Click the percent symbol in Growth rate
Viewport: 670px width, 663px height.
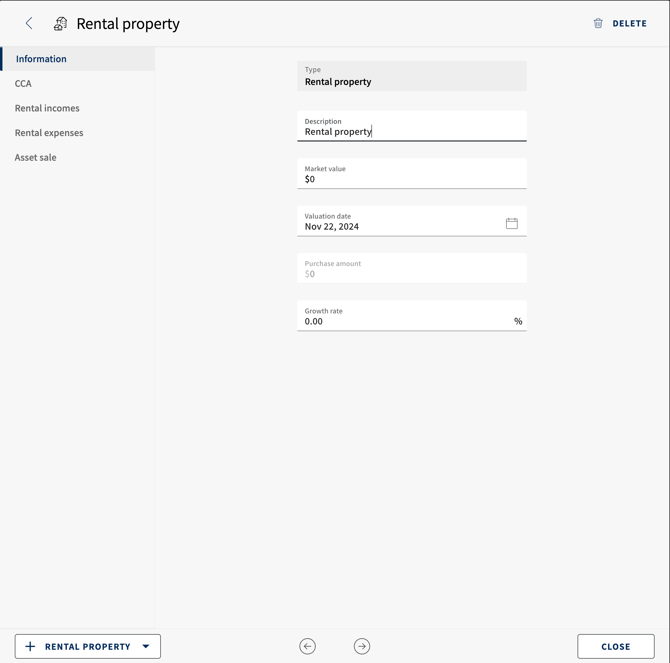[x=518, y=321]
